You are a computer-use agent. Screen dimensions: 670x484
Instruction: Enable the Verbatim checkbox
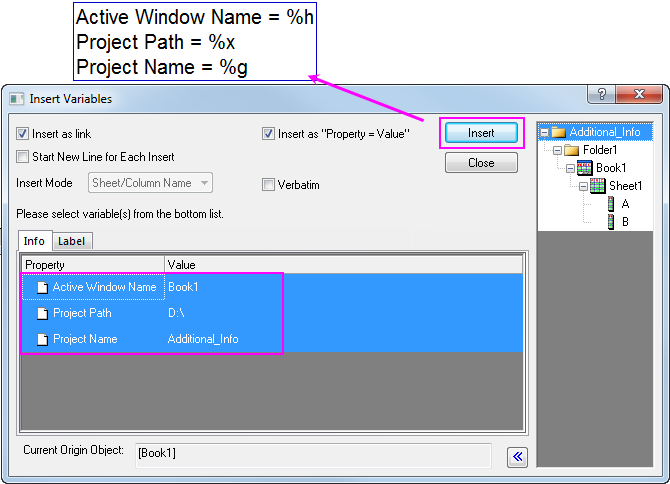[268, 185]
